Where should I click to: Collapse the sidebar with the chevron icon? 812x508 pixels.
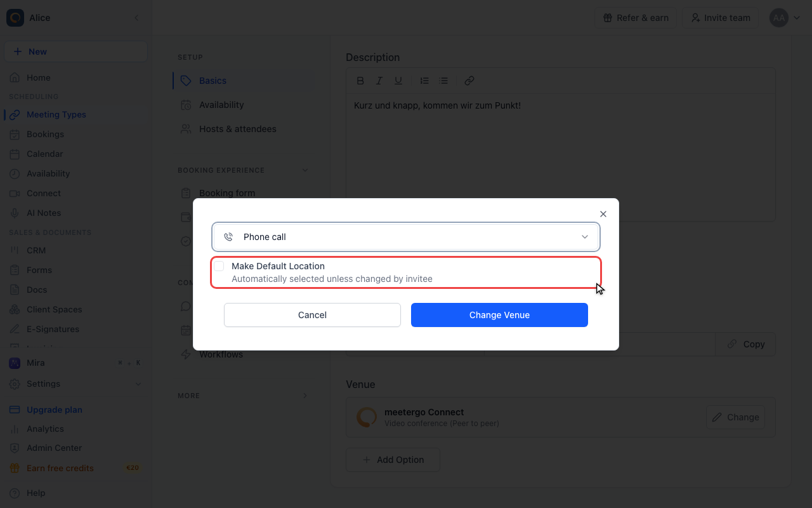click(136, 18)
